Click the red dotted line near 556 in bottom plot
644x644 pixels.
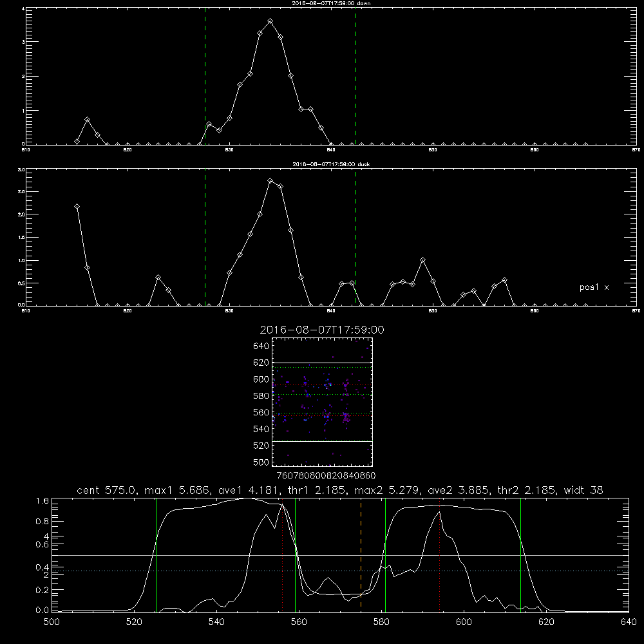tap(282, 556)
